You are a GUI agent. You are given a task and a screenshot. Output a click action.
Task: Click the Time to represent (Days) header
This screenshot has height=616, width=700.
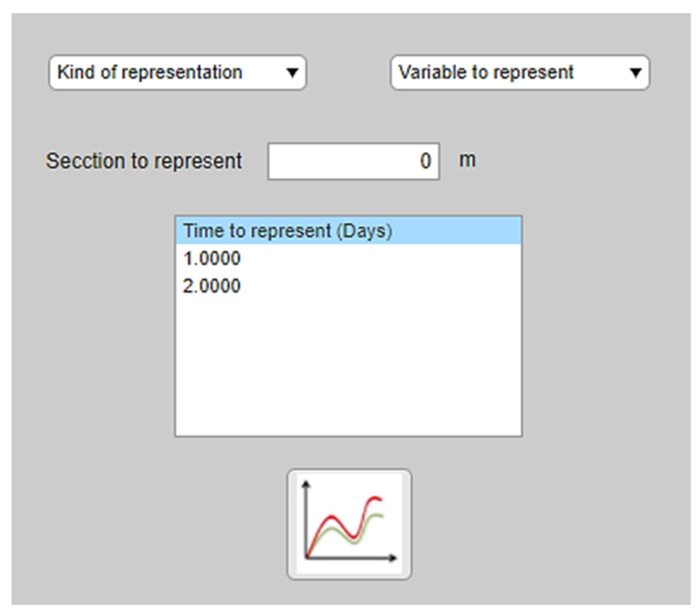click(287, 231)
